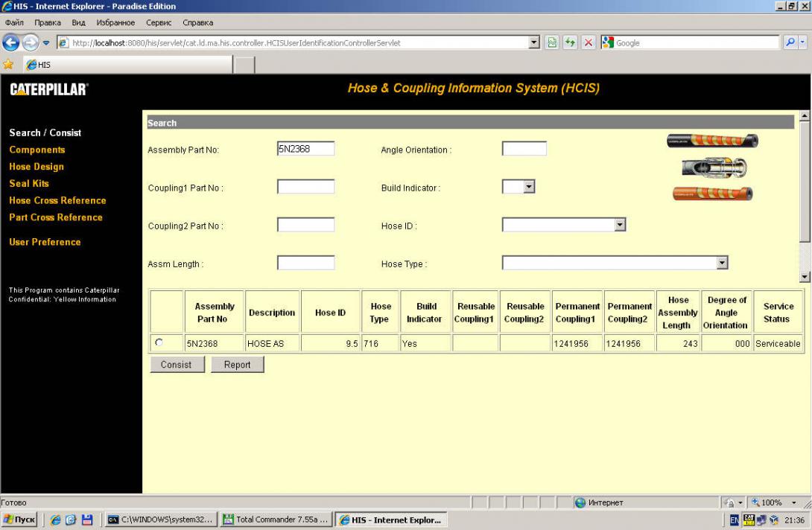This screenshot has width=812, height=530.
Task: Open the Пуск start menu
Action: pos(19,520)
